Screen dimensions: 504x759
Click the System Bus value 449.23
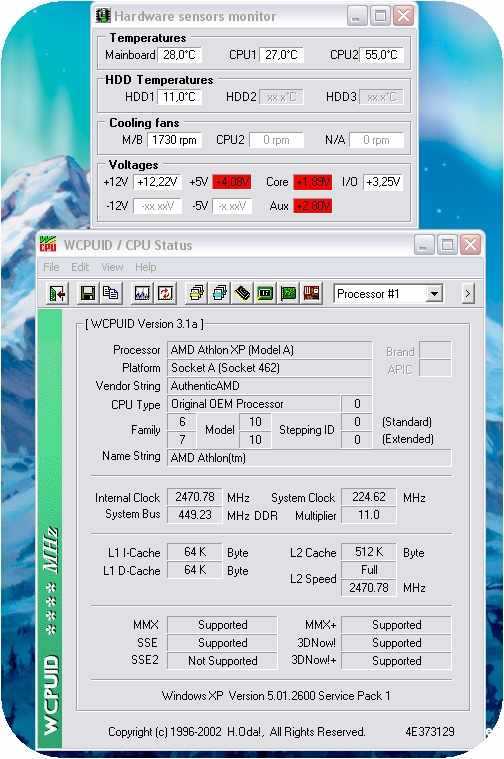point(195,515)
